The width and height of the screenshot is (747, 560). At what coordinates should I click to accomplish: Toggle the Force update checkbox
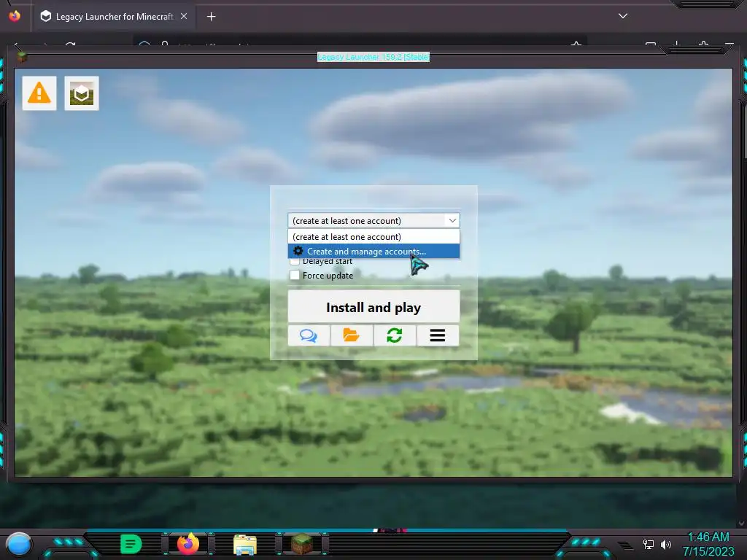295,275
